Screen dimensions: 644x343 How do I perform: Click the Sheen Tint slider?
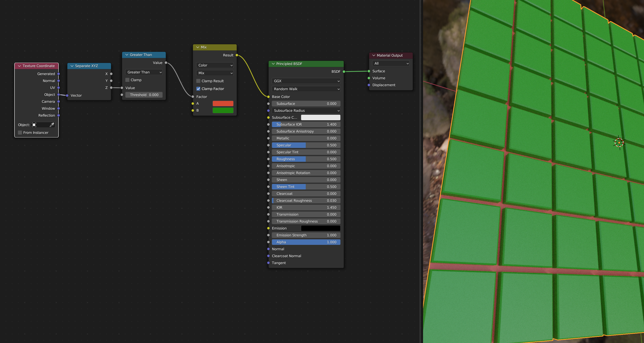(x=306, y=187)
